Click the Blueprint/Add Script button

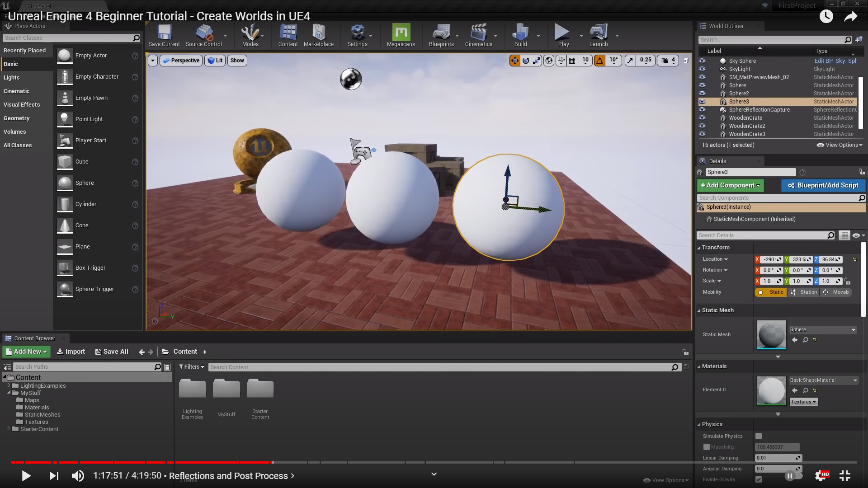(823, 185)
